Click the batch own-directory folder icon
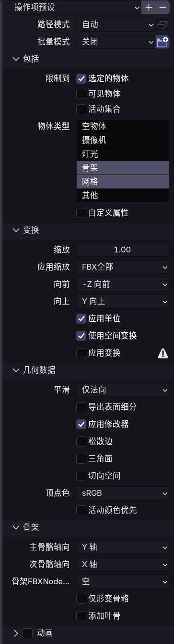This screenshot has height=644, width=174. pos(162,42)
